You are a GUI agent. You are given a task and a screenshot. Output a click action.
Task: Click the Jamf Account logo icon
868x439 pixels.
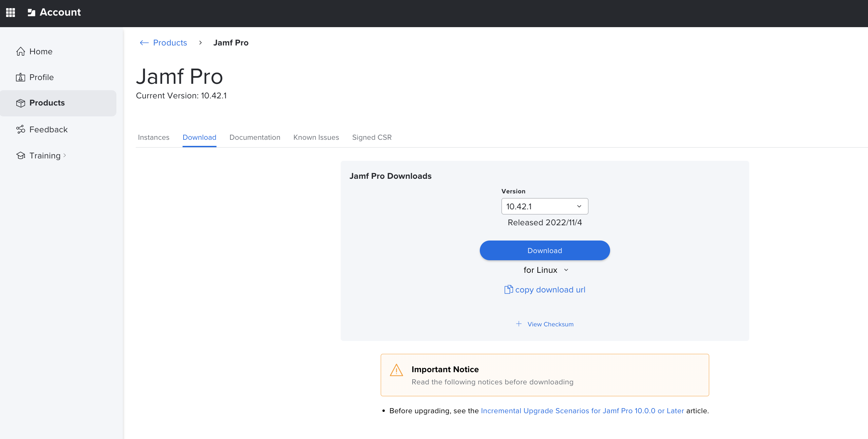[32, 13]
